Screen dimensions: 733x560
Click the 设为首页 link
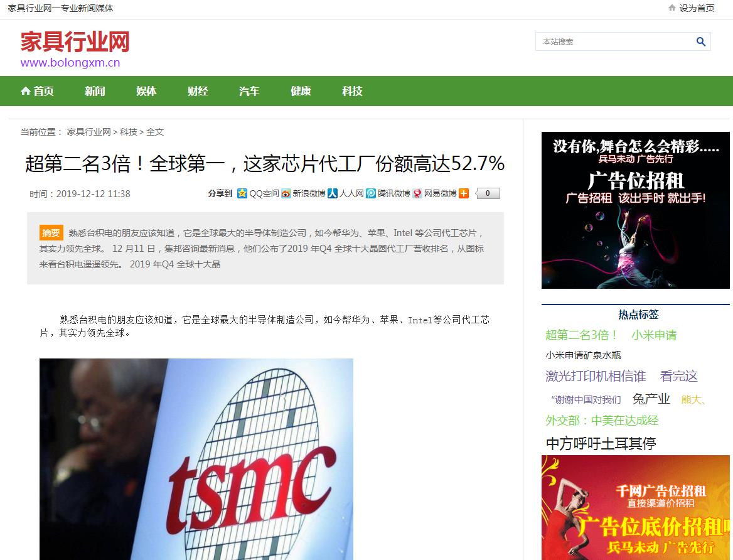(x=697, y=8)
